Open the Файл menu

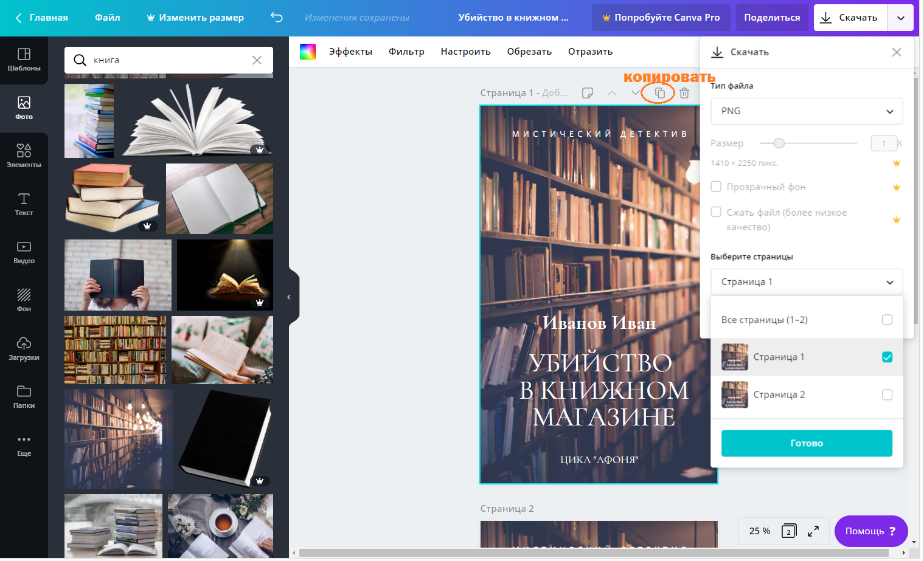coord(107,18)
